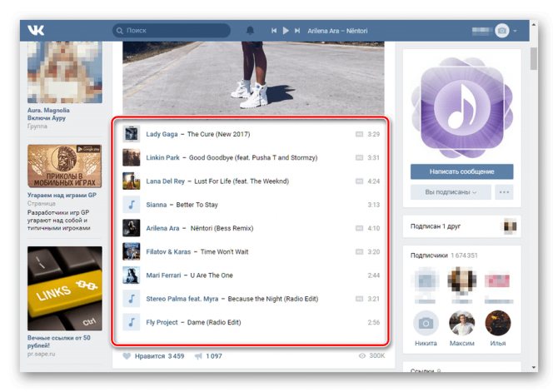Show lyrics icon for The Cure track
The height and width of the screenshot is (392, 558).
pos(359,134)
